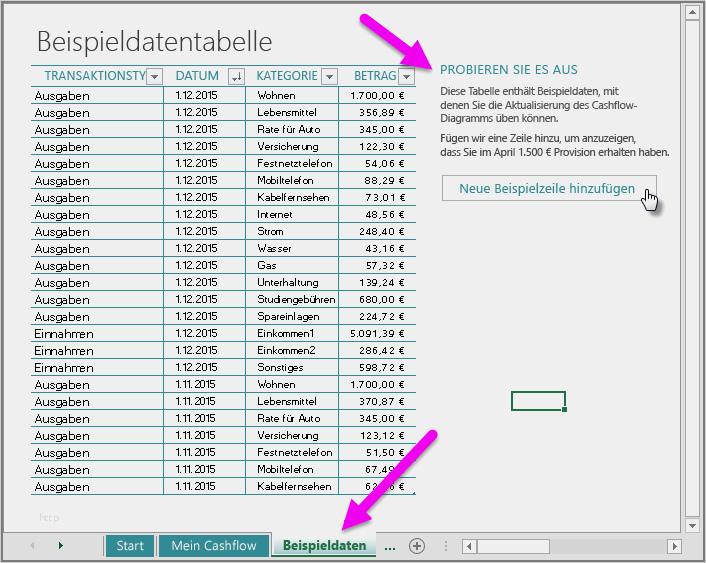
Task: Select the Einkommen1 category cell
Action: click(291, 333)
